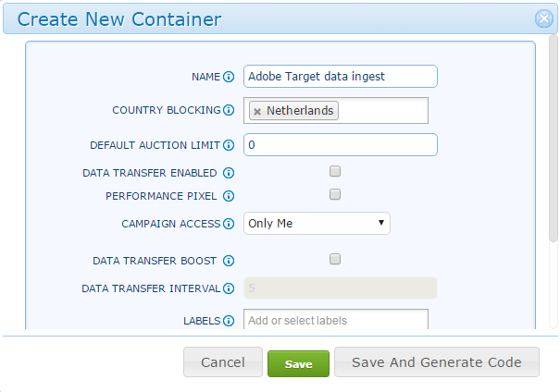Enable the Data Transfer Enabled checkbox
This screenshot has width=560, height=392.
pos(335,171)
